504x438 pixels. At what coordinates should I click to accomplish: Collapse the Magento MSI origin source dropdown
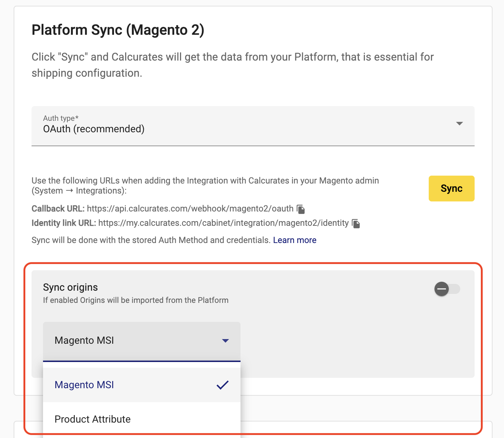pos(142,341)
